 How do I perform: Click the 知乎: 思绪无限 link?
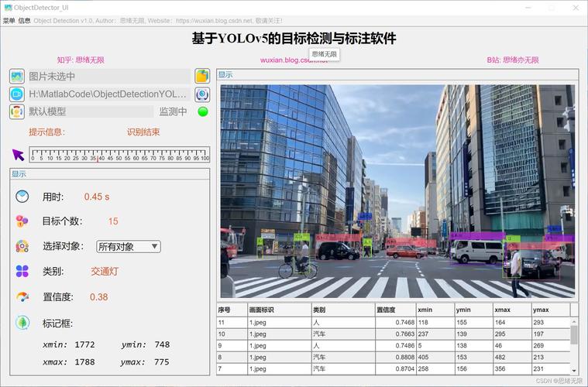pyautogui.click(x=81, y=60)
